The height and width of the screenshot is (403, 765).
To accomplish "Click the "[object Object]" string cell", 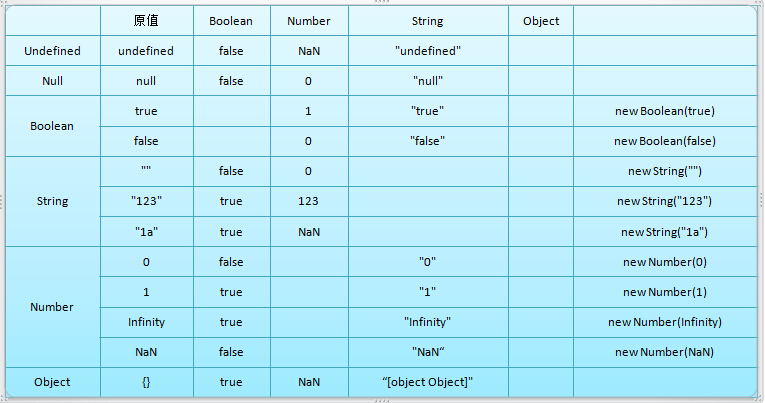I will click(427, 382).
